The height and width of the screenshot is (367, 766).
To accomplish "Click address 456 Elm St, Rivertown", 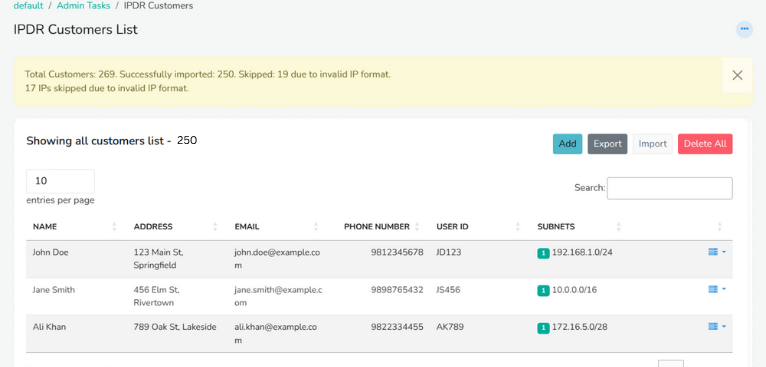I will (156, 296).
